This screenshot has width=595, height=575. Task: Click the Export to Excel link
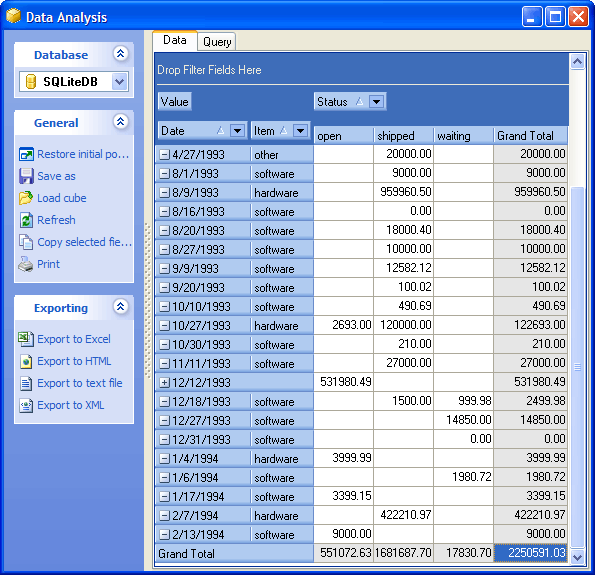74,339
